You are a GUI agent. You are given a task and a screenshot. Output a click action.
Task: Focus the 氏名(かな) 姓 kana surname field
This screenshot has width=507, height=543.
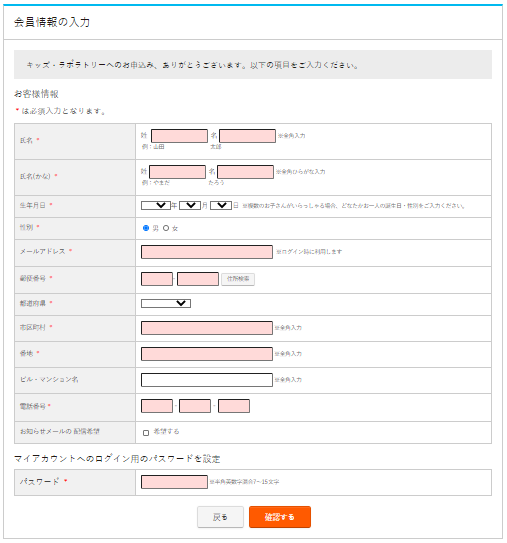[x=177, y=172]
